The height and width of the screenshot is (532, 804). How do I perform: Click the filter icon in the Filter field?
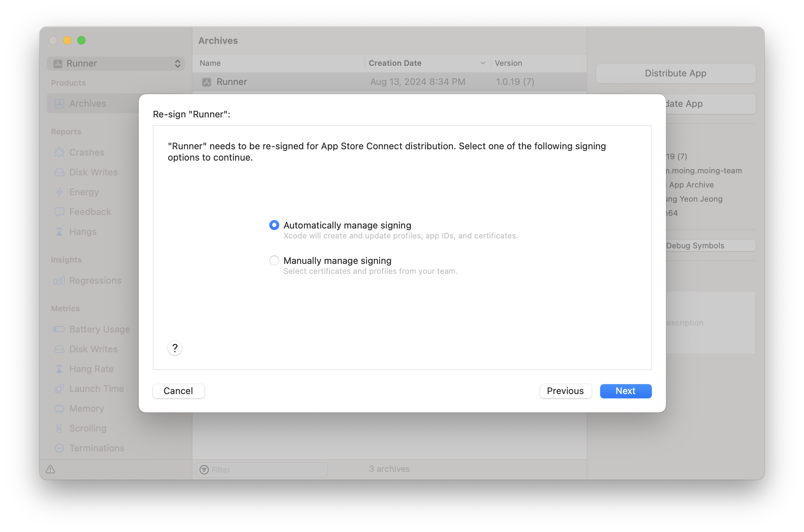204,469
